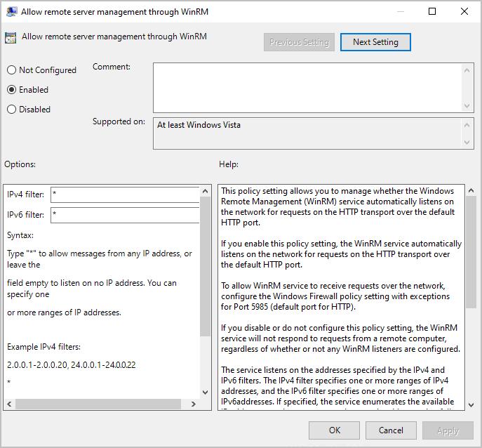This screenshot has width=482, height=448.
Task: Choose the Disabled radio button
Action: coord(11,110)
